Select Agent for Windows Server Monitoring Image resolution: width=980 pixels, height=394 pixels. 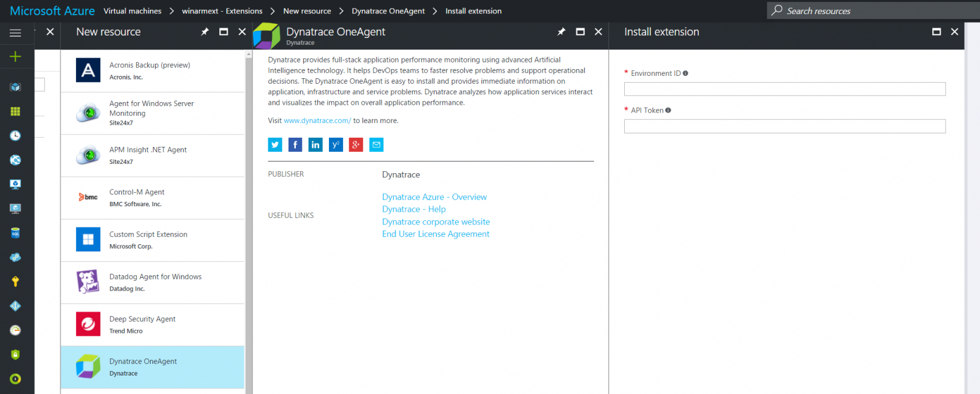click(153, 113)
